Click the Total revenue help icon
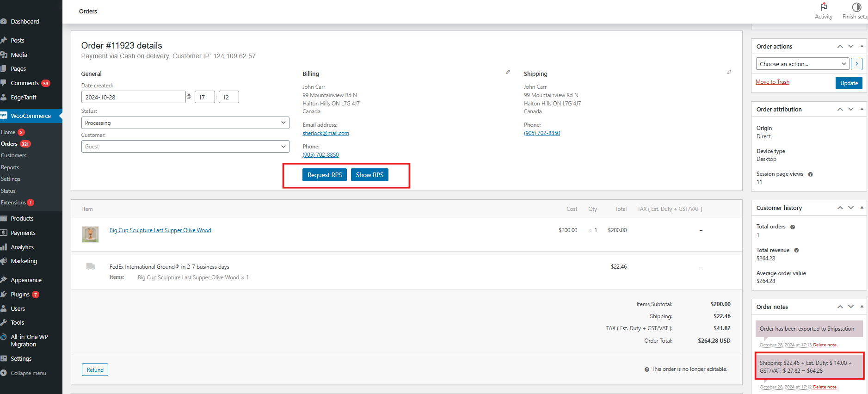The image size is (868, 394). (796, 250)
